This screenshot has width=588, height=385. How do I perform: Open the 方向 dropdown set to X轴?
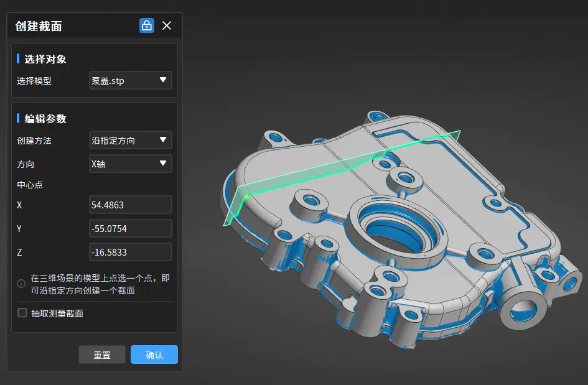[131, 164]
